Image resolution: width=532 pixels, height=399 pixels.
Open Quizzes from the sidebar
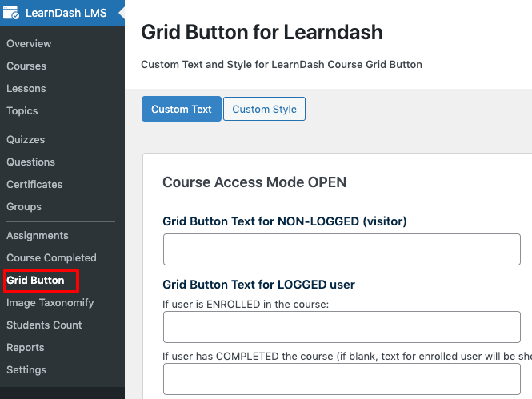[26, 139]
